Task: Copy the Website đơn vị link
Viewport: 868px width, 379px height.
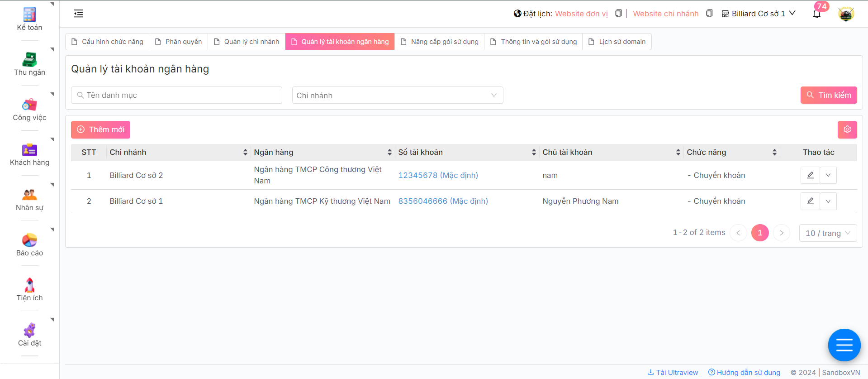Action: click(618, 14)
